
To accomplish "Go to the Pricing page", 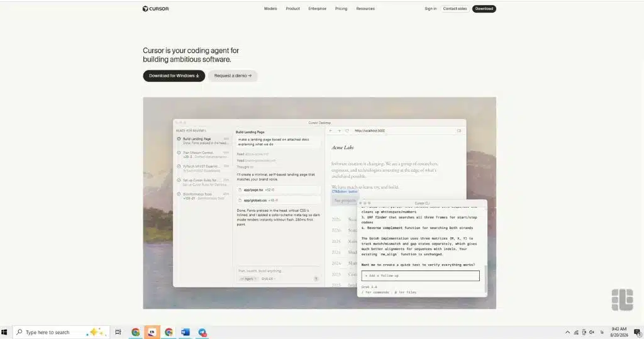I will (341, 9).
